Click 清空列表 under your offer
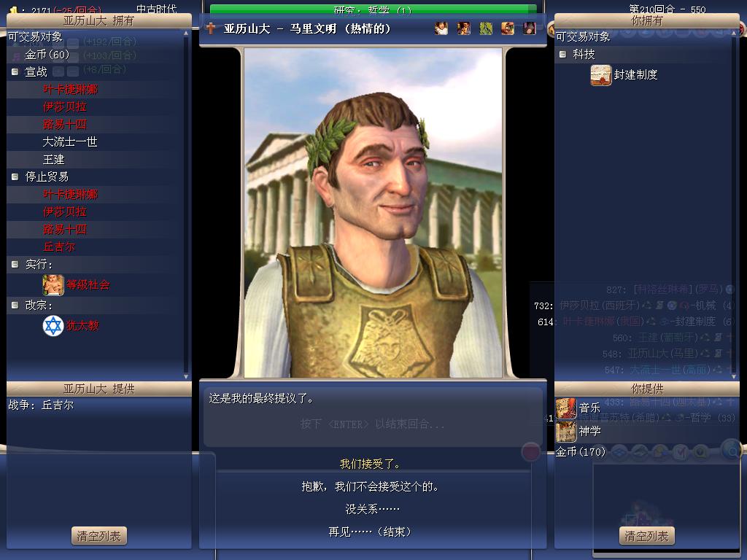This screenshot has height=560, width=747. point(646,536)
